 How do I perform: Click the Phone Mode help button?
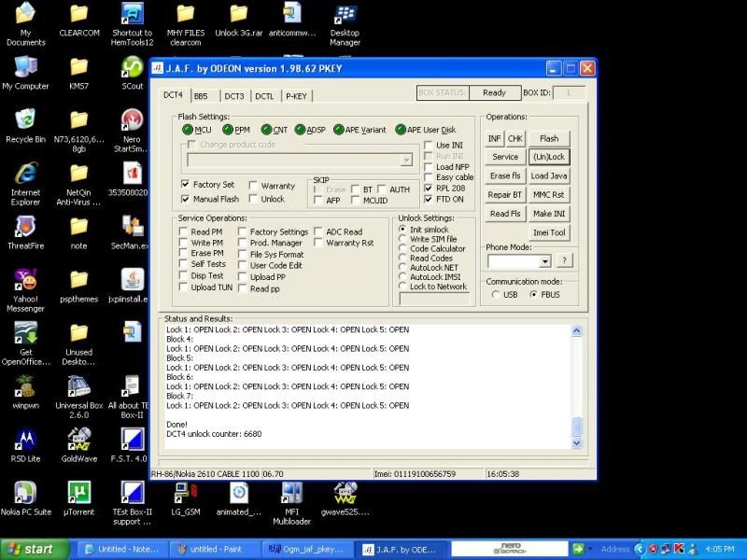pyautogui.click(x=565, y=260)
